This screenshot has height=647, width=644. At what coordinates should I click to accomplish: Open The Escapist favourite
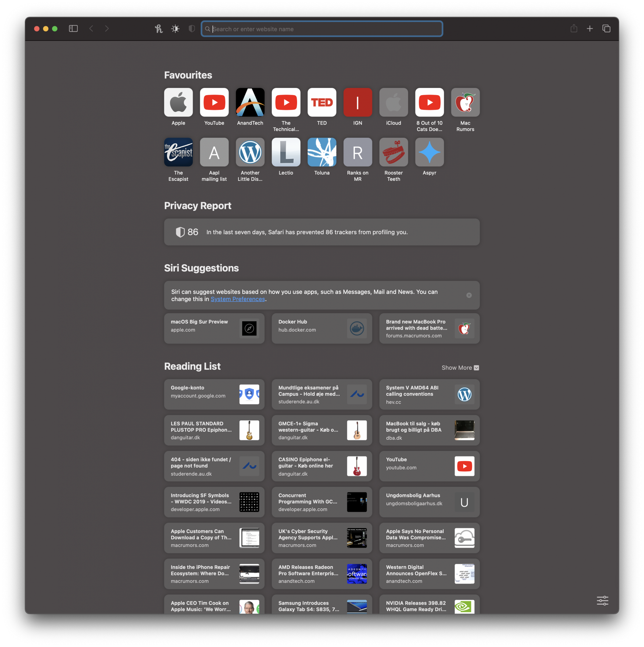[178, 152]
